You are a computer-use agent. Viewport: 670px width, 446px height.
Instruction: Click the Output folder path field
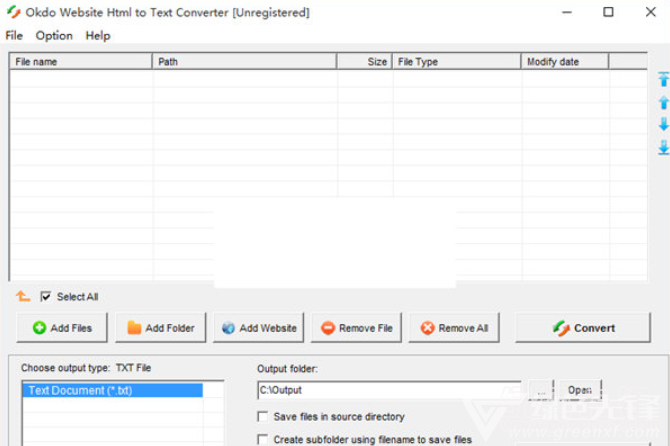pos(389,390)
